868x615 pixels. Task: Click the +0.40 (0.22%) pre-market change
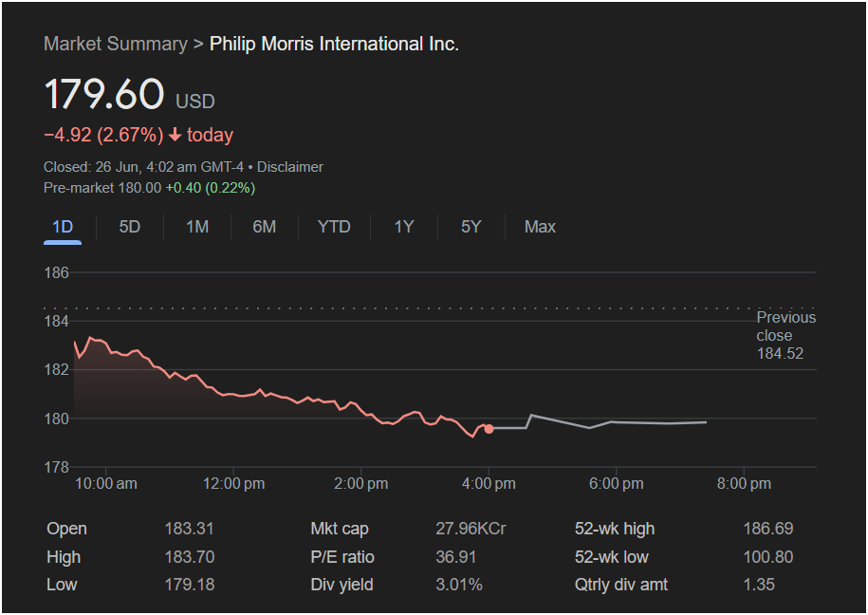tap(211, 188)
